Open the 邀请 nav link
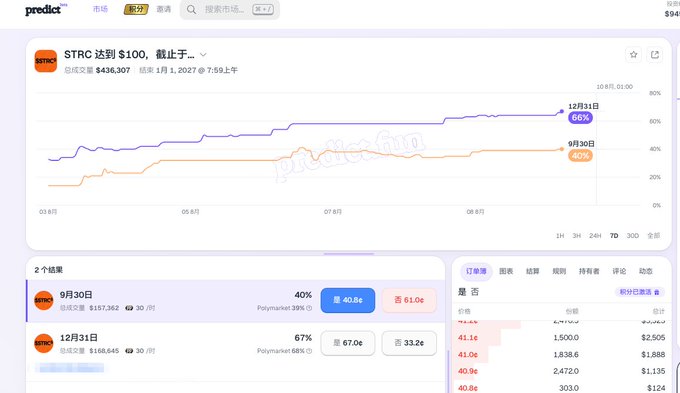Screen dimensions: 680x393 [x=163, y=9]
